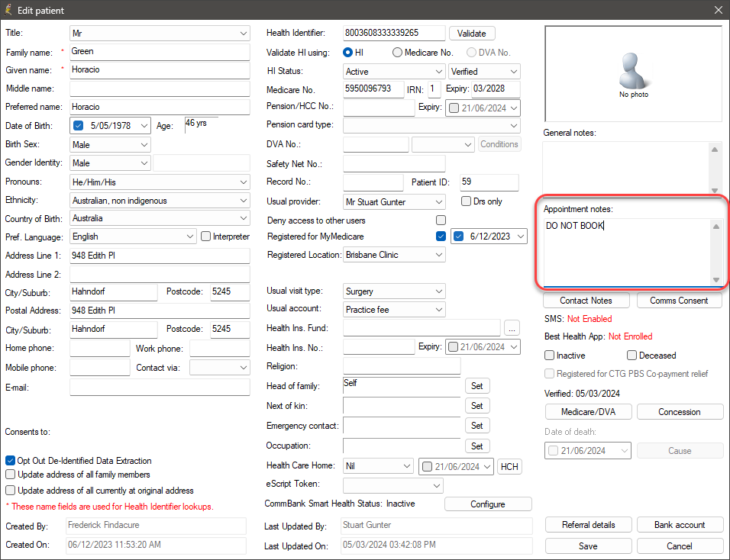Mark the patient as Inactive
The image size is (730, 560).
point(549,356)
